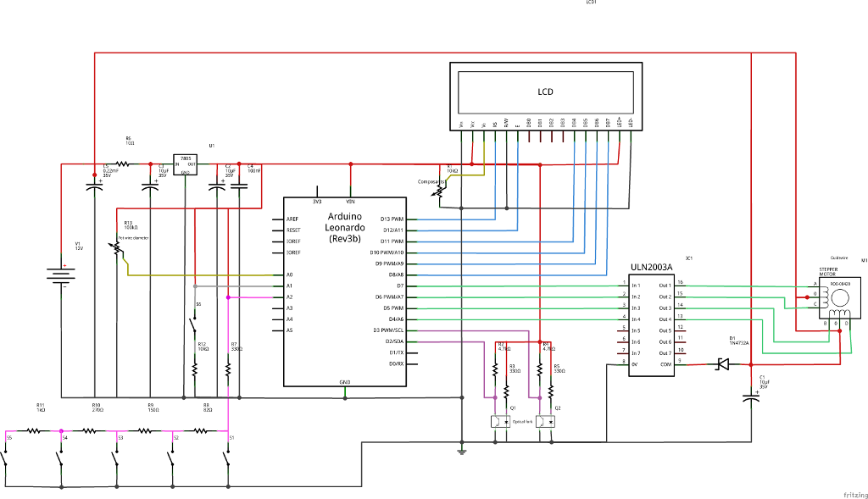868x499 pixels.
Task: Select the "D4/A6" pin label
Action: pos(396,319)
